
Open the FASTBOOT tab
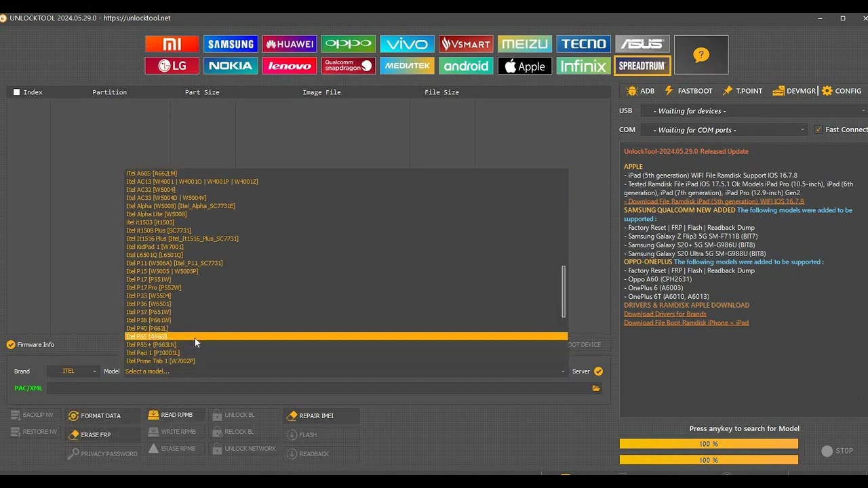[688, 91]
